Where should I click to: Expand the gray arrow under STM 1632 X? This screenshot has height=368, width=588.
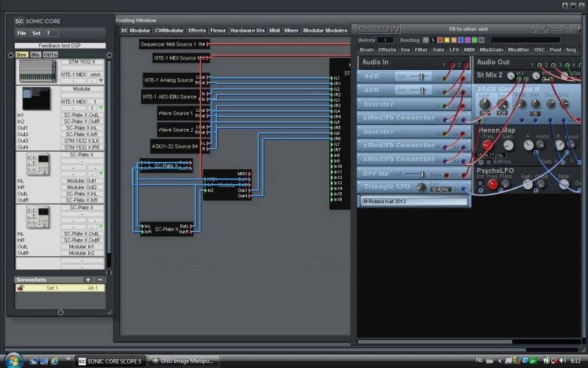point(101,81)
